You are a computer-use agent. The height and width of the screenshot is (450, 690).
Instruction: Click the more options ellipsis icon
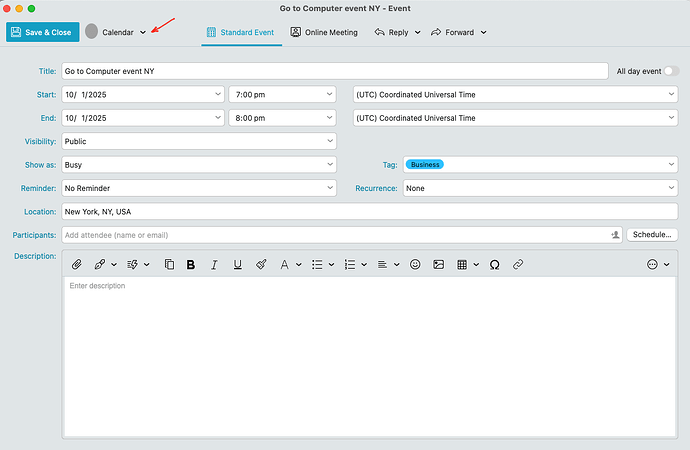click(x=652, y=264)
